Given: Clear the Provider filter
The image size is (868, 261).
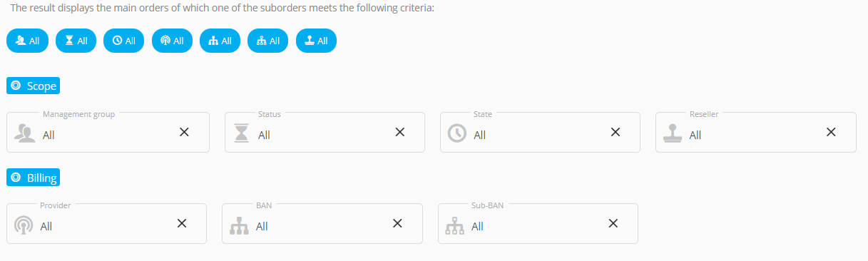Looking at the screenshot, I should (182, 223).
